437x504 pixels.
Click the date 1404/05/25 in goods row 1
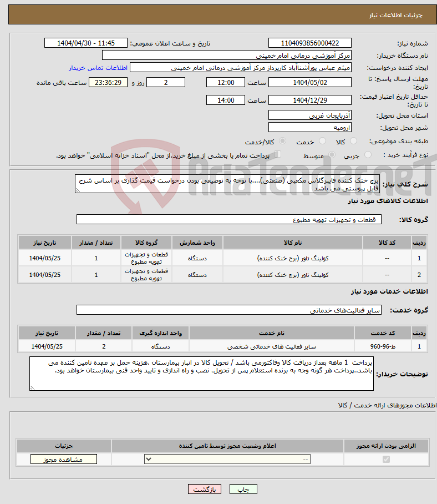pos(44,258)
